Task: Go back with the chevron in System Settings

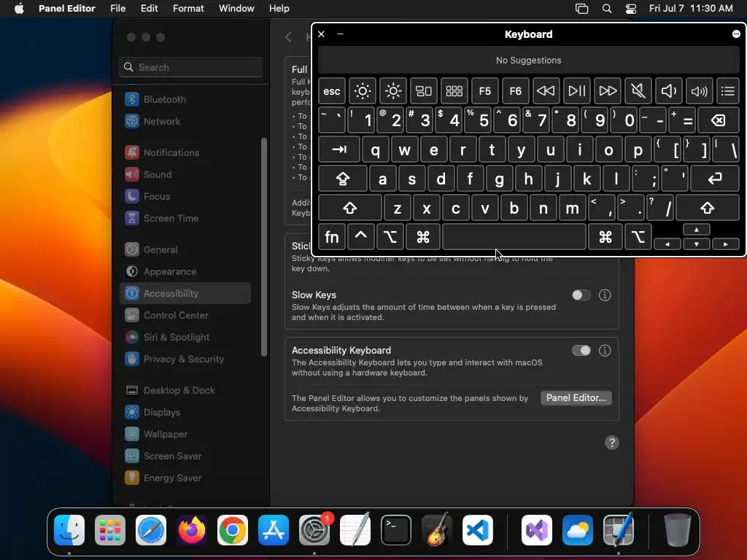Action: (x=288, y=37)
